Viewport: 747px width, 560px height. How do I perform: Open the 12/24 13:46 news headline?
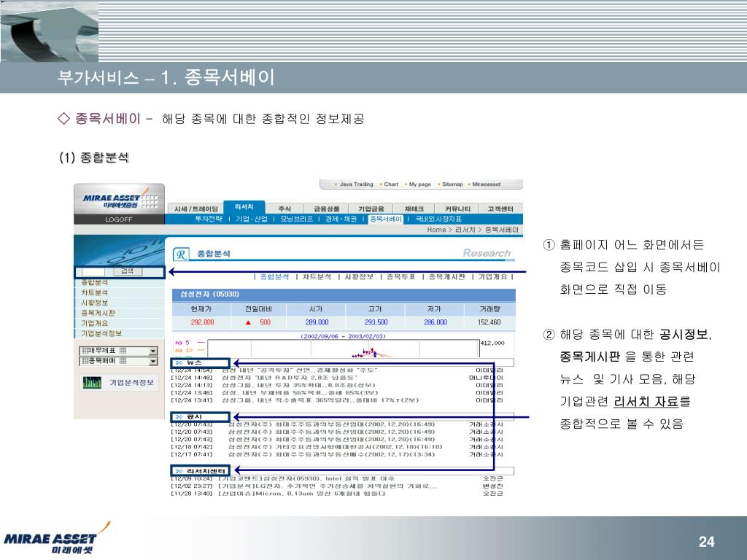coord(300,393)
